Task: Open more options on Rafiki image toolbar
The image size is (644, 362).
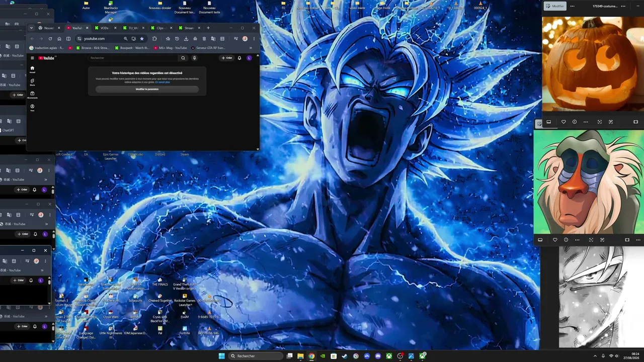Action: coord(577,240)
